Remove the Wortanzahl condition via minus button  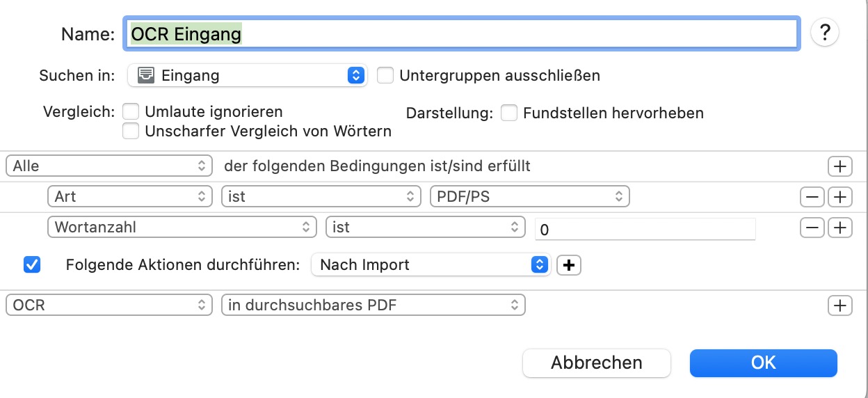click(x=812, y=228)
